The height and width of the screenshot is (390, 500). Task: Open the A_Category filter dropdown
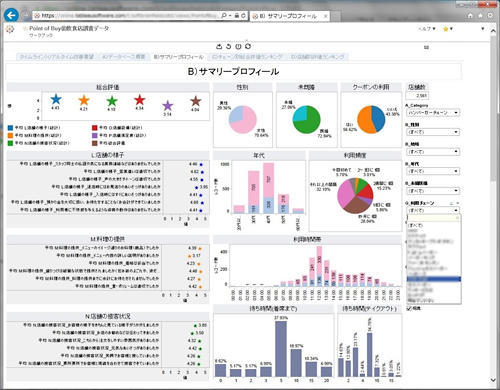[x=433, y=113]
